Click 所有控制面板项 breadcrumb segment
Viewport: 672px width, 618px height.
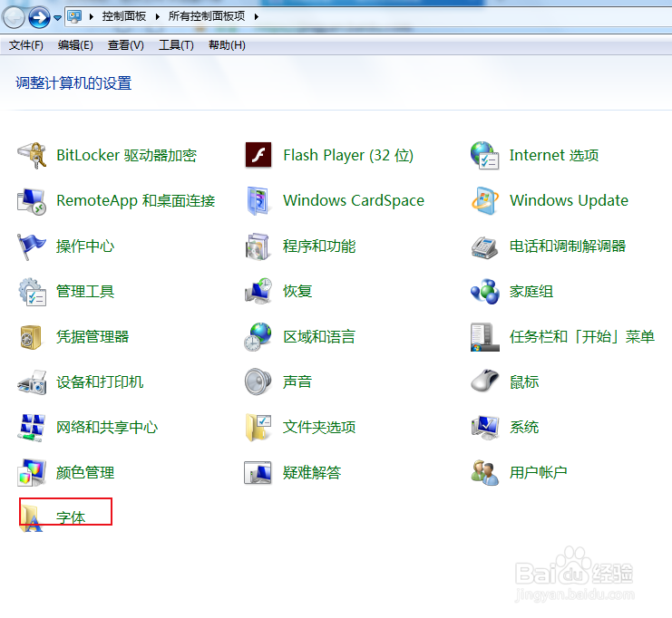point(207,16)
